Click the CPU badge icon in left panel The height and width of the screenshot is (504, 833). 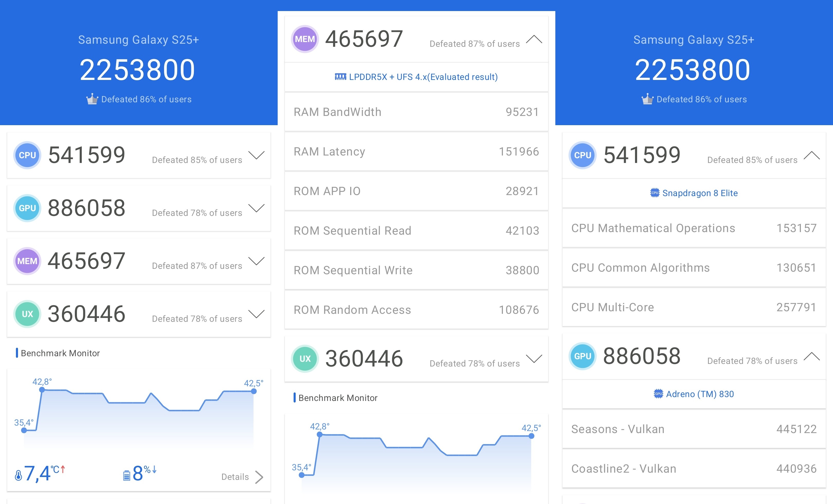coord(28,155)
